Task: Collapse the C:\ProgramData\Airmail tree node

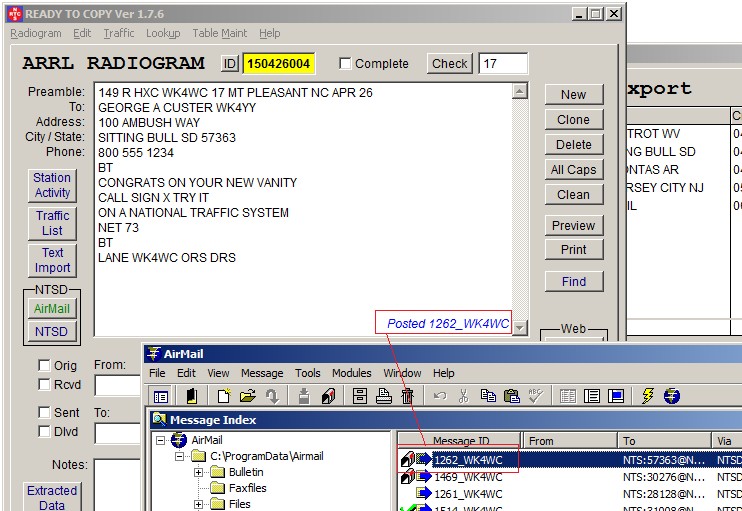Action: click(179, 457)
